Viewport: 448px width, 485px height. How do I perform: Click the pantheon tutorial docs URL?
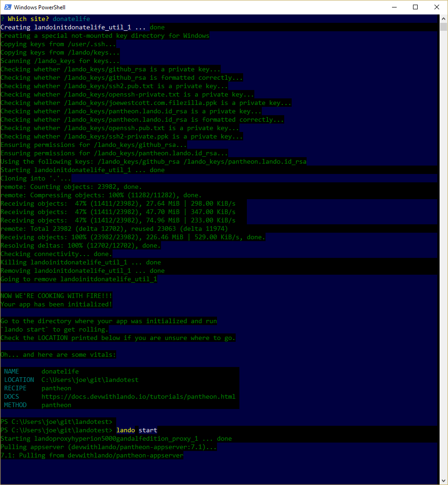tap(137, 396)
